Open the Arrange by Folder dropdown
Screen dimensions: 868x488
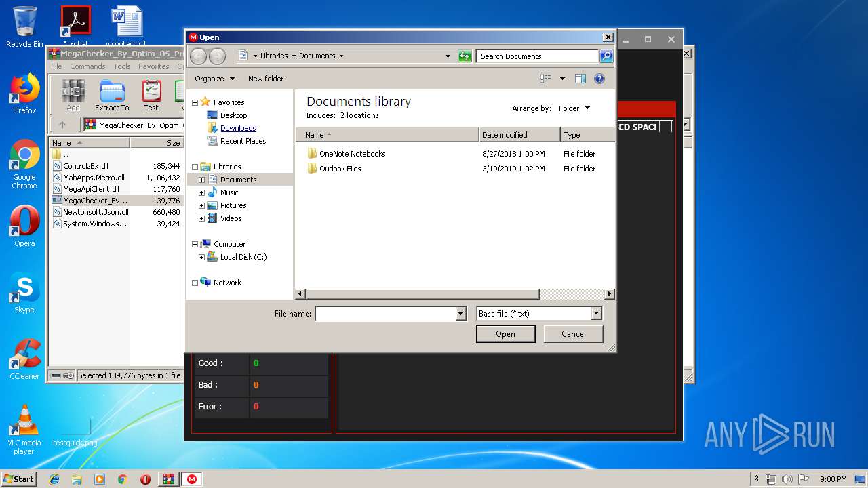tap(574, 108)
